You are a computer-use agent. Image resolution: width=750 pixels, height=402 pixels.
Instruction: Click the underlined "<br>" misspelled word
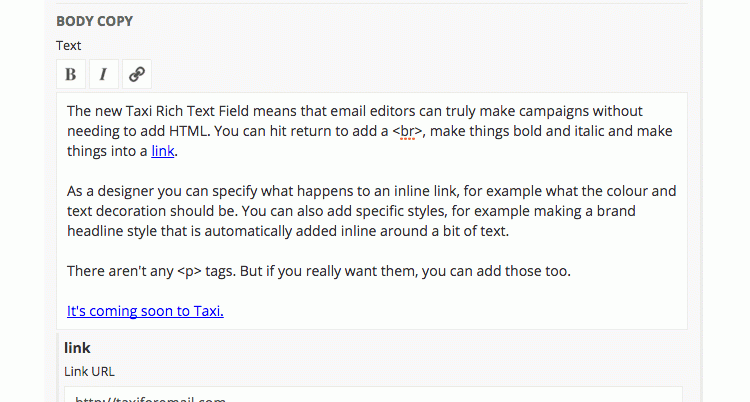[410, 131]
